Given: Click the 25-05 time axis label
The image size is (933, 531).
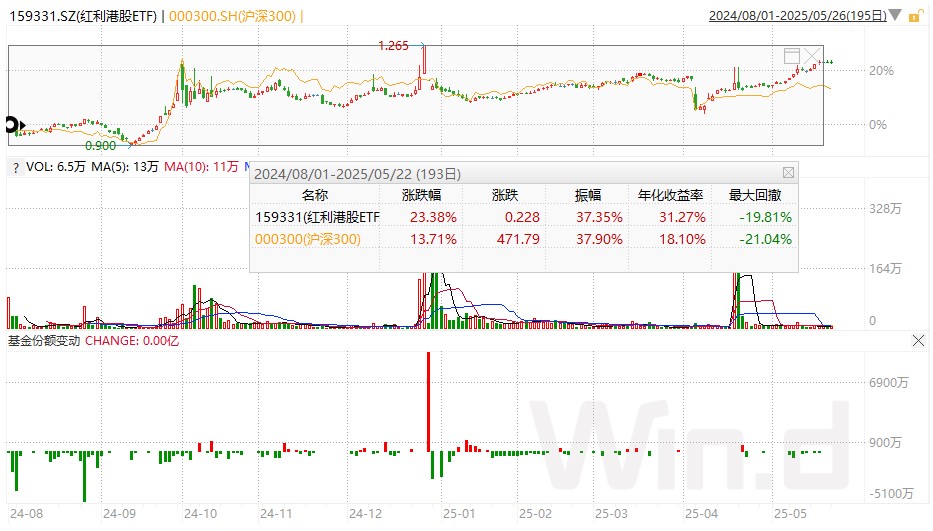Looking at the screenshot, I should pos(790,514).
